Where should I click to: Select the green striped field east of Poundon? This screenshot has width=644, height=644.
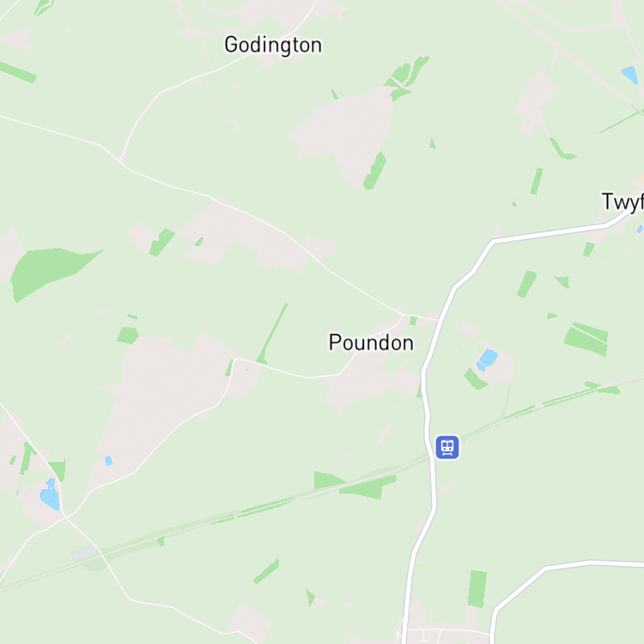coord(586,339)
